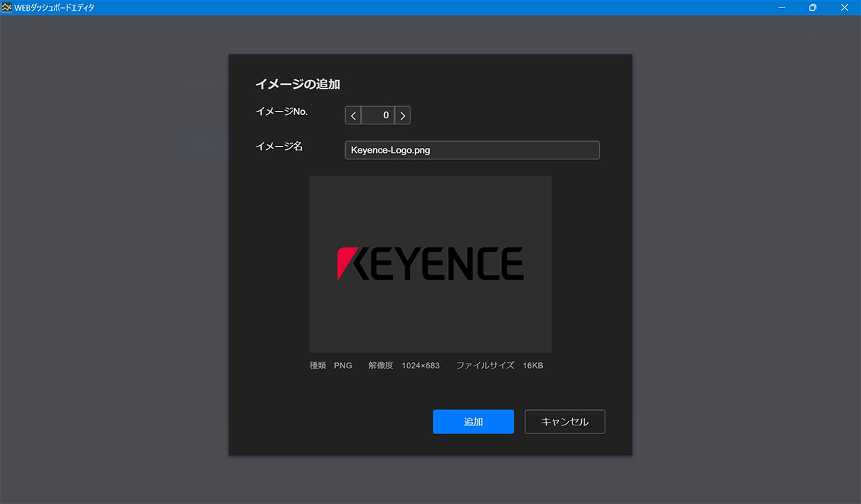Click the 種類 PNG file type info
The width and height of the screenshot is (861, 504).
click(x=330, y=366)
